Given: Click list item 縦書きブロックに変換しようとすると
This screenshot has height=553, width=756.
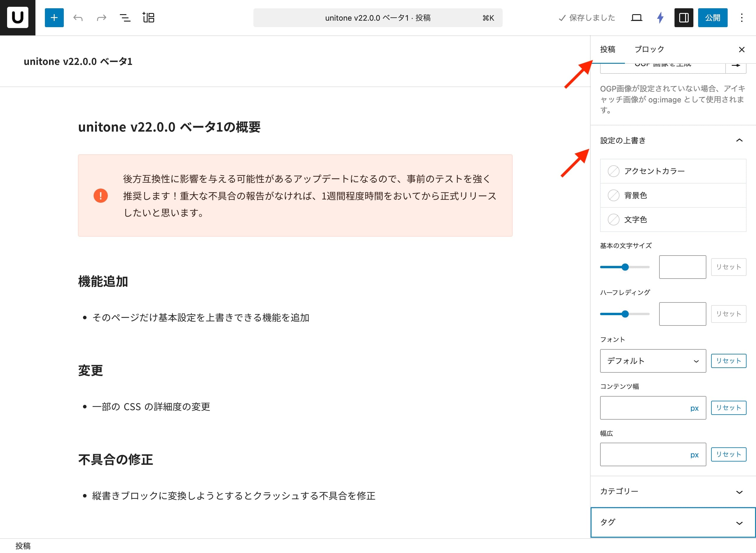Looking at the screenshot, I should [x=234, y=496].
